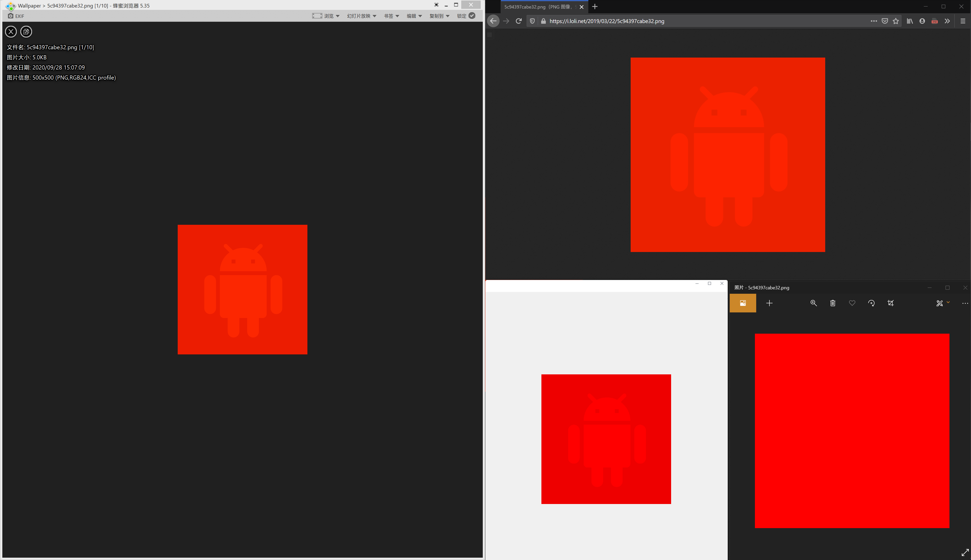971x560 pixels.
Task: Click the red EPUB extension icon
Action: 934,21
